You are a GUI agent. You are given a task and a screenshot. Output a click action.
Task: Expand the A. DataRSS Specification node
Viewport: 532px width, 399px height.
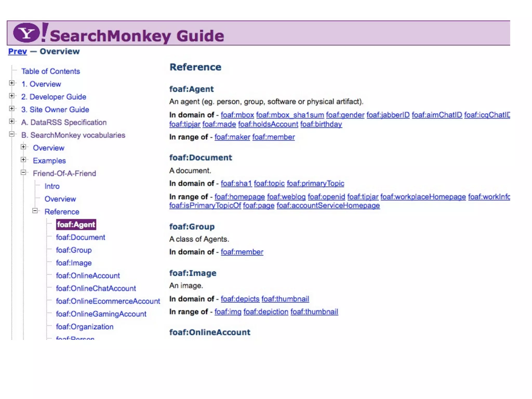[x=12, y=121]
